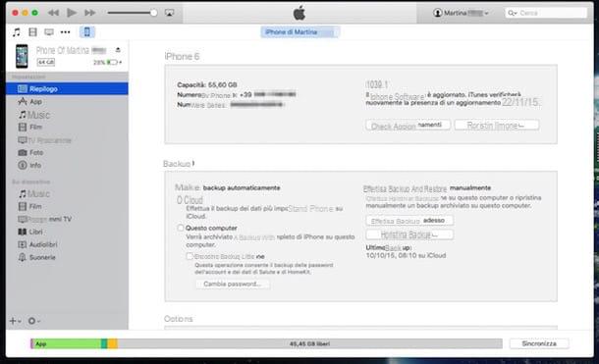This screenshot has width=599, height=364.
Task: Click the rewind playback button
Action: [53, 13]
